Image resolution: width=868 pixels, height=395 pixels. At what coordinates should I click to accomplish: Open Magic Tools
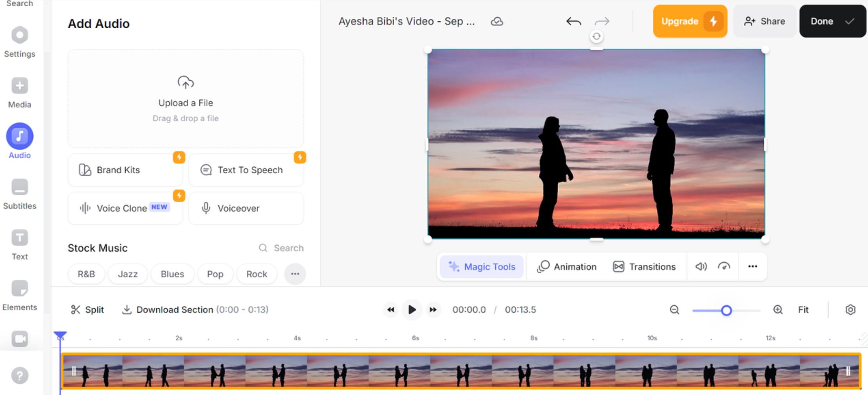click(x=481, y=267)
